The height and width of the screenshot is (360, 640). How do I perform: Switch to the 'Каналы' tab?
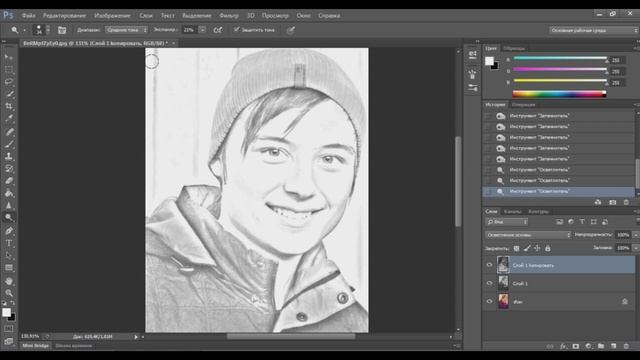tap(513, 211)
